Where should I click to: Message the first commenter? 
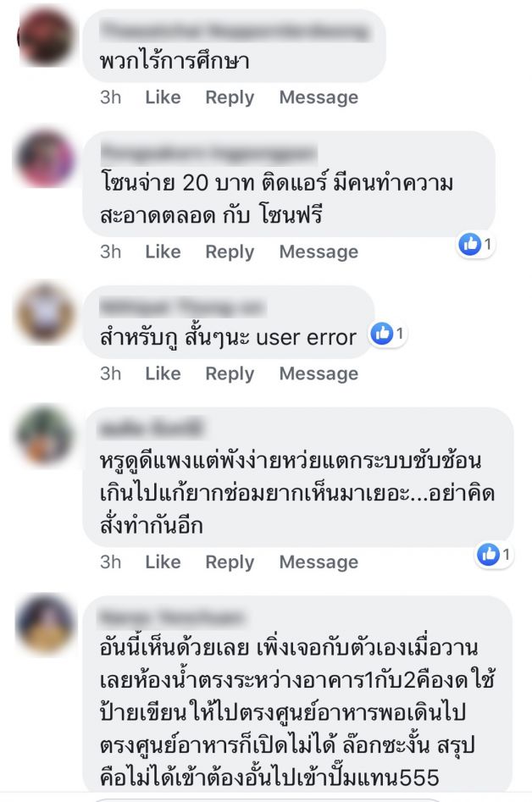point(319,97)
